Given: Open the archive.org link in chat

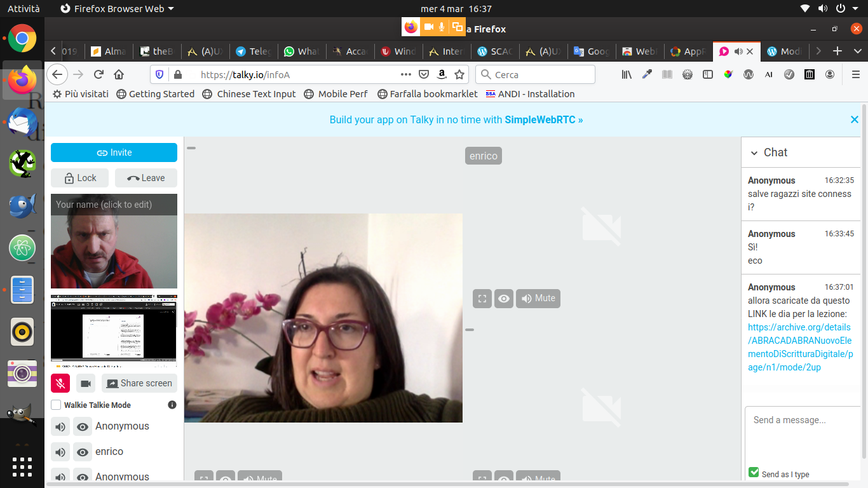Looking at the screenshot, I should (799, 348).
